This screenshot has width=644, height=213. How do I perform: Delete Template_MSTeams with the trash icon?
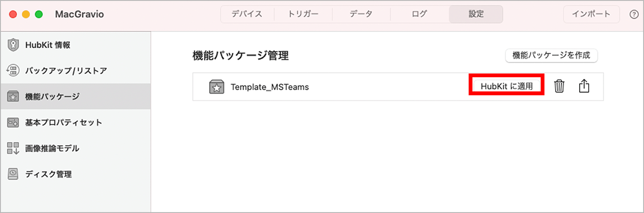coord(559,86)
